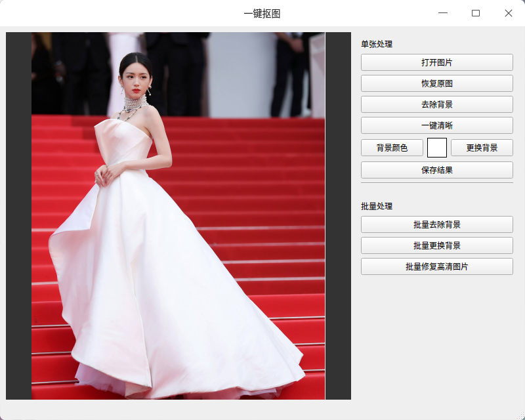525x420 pixels.
Task: Run 批量更换背景 batch background replace
Action: click(x=436, y=245)
